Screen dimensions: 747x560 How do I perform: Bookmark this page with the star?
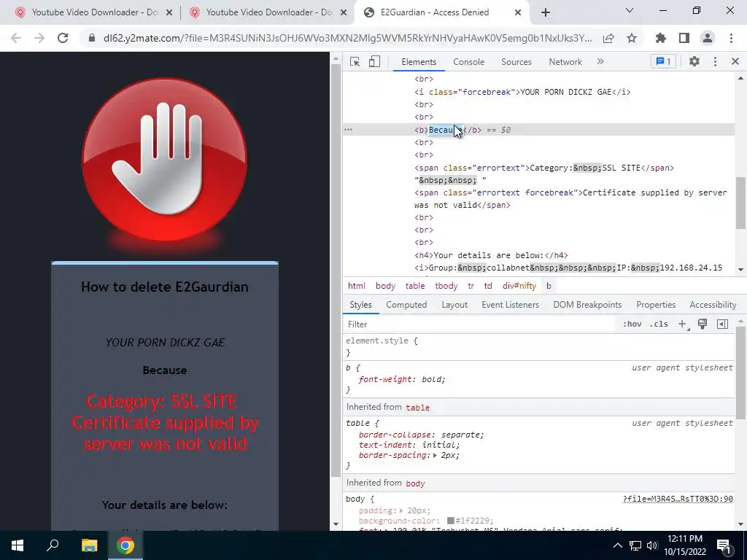[632, 38]
